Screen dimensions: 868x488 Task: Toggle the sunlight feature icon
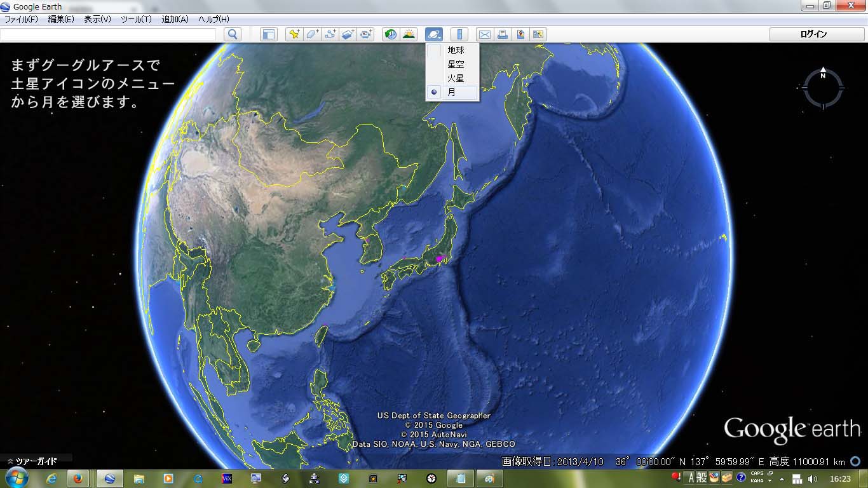point(409,34)
